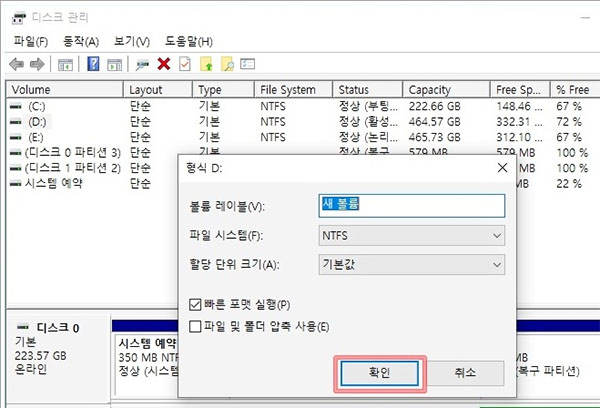
Task: Select the (C:) volume name
Action: tap(37, 106)
